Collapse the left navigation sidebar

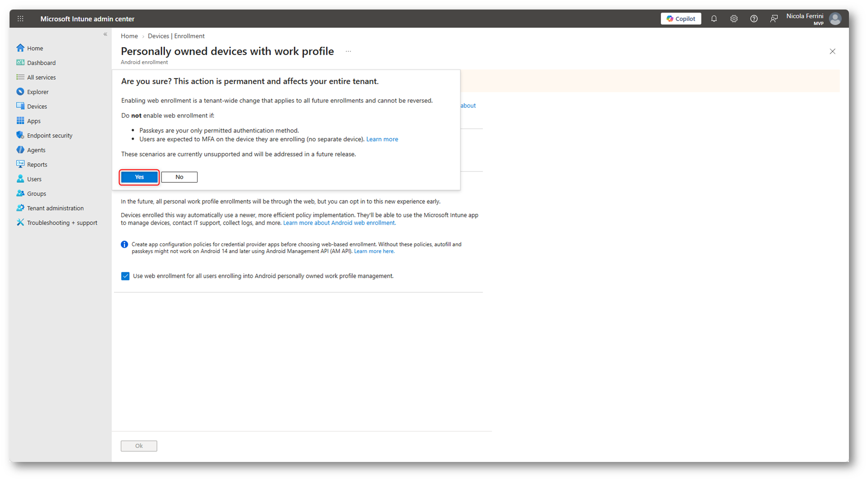[105, 34]
